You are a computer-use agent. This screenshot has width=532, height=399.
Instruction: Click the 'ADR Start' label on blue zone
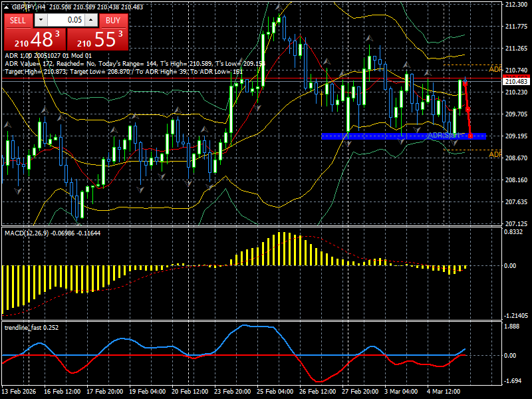coord(443,136)
